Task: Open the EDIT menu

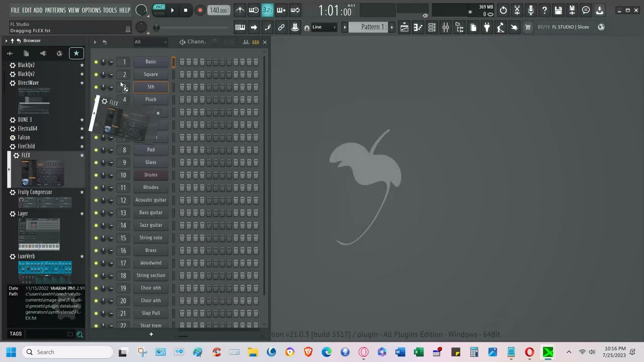Action: click(27, 10)
